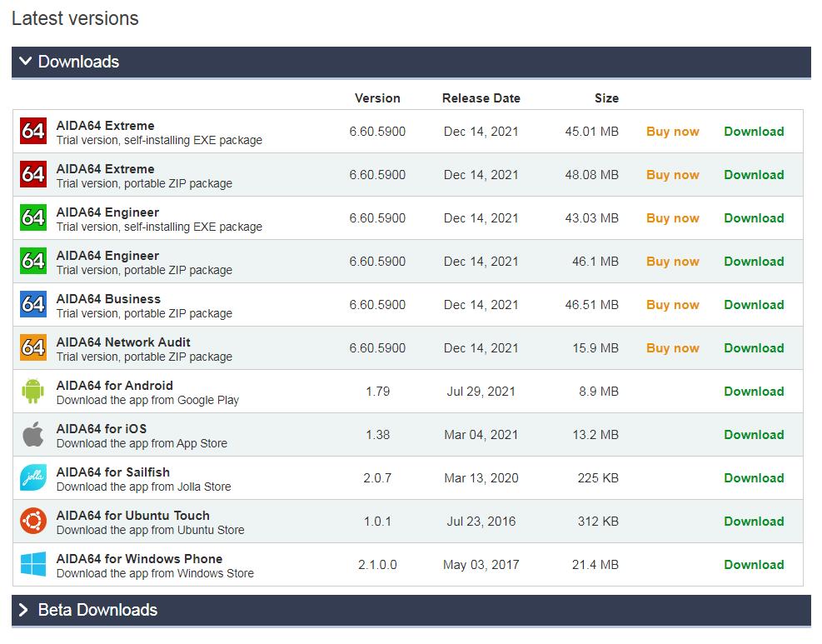Click the Release Date column header
822x644 pixels.
coord(481,98)
